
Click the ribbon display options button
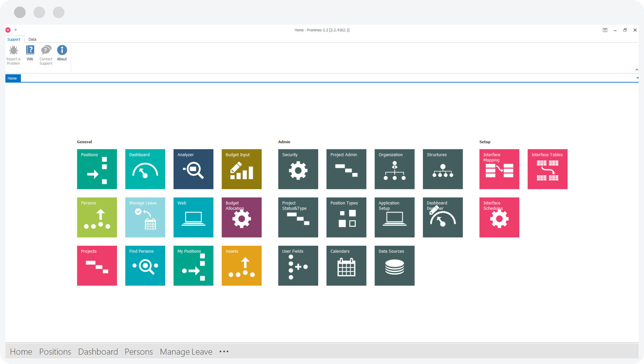(605, 30)
